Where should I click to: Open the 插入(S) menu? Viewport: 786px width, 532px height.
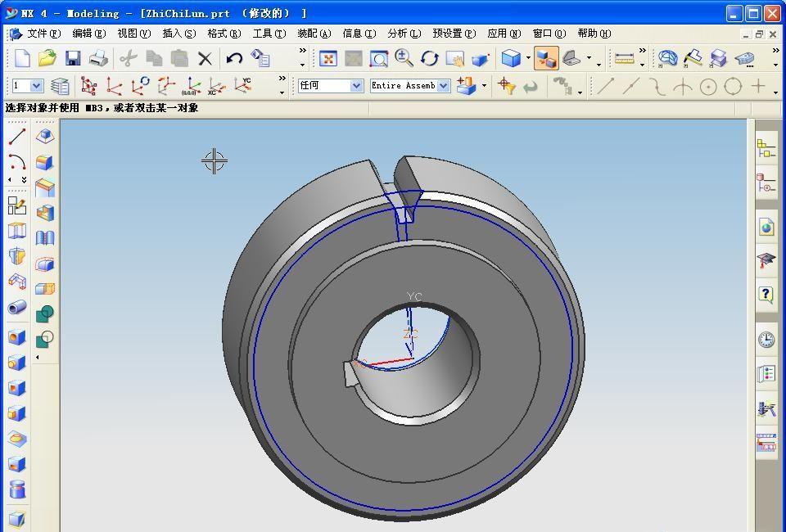point(178,34)
